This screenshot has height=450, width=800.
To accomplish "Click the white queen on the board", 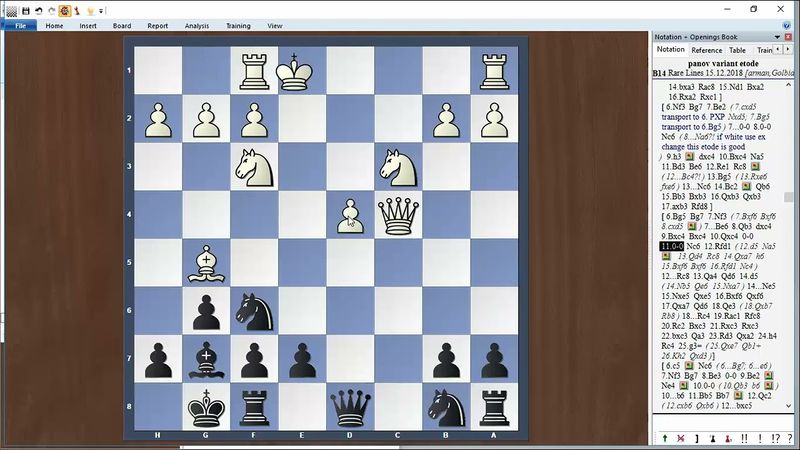I will 400,214.
